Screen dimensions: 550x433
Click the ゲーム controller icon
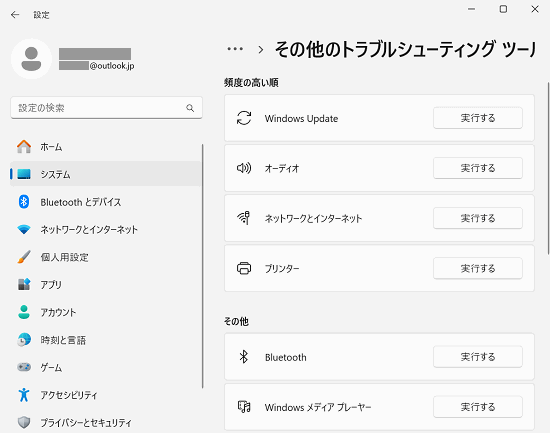pyautogui.click(x=24, y=367)
